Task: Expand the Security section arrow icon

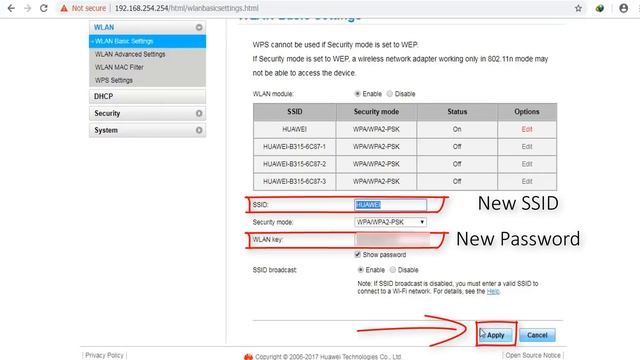Action: tap(199, 113)
